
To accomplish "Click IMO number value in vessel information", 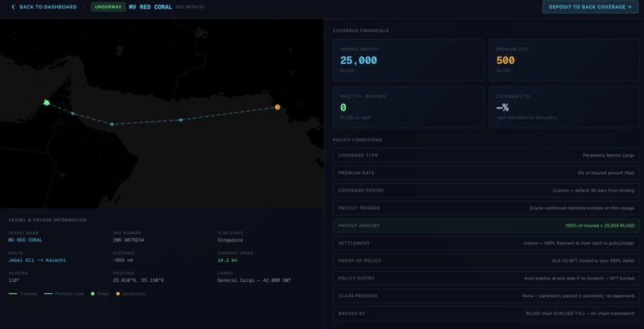I will coord(129,240).
